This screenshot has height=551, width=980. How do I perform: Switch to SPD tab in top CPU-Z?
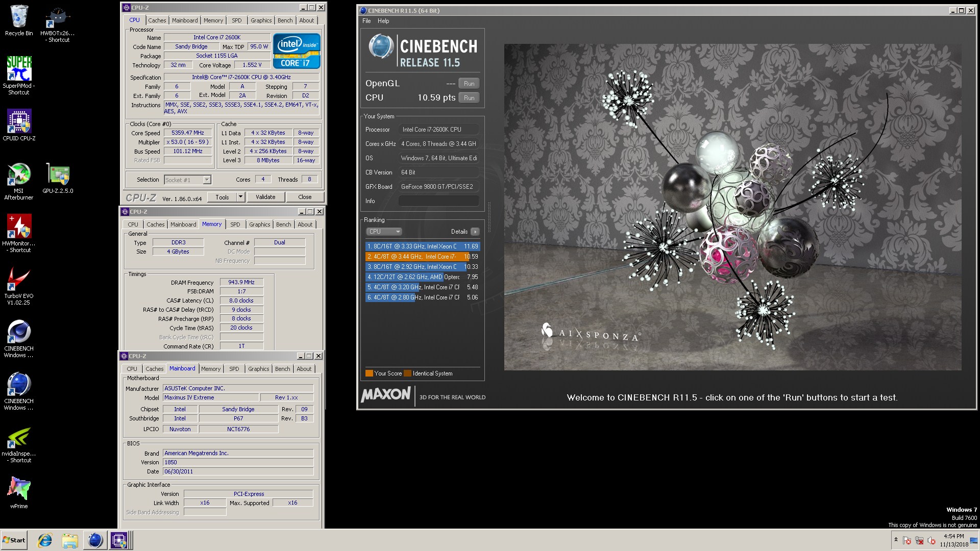(x=237, y=20)
